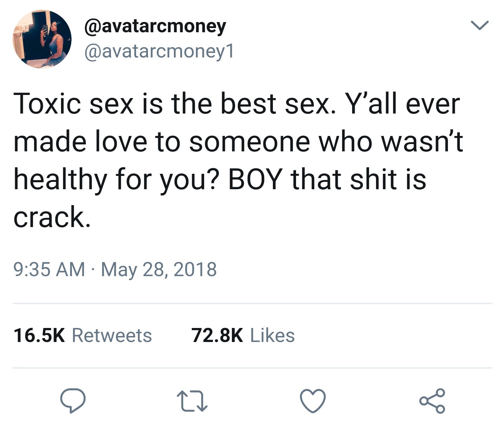Click the 9:35 AM timestamp
The width and height of the screenshot is (504, 431).
(x=49, y=269)
